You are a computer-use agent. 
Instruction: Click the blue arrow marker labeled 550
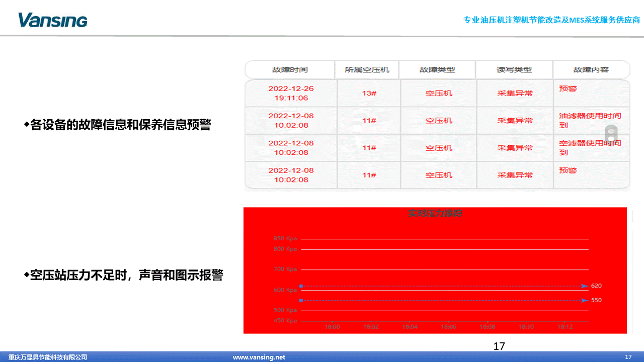(584, 300)
